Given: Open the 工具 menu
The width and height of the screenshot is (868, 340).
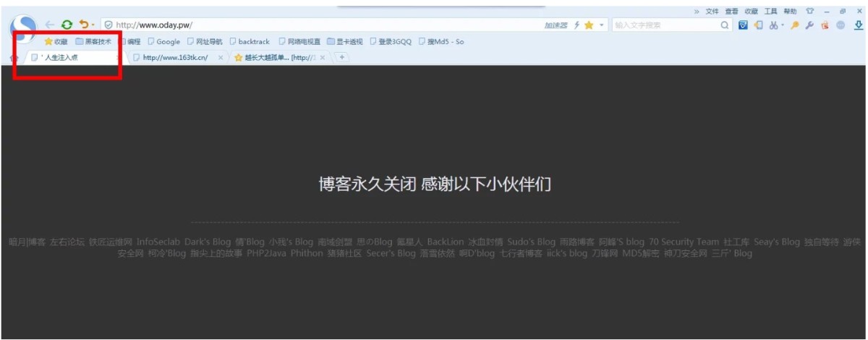Looking at the screenshot, I should tap(771, 11).
